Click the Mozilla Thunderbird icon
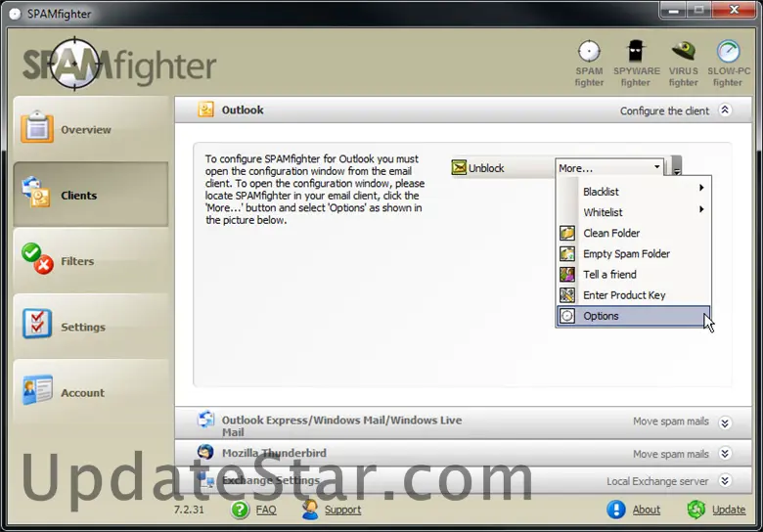The height and width of the screenshot is (532, 763). click(205, 452)
